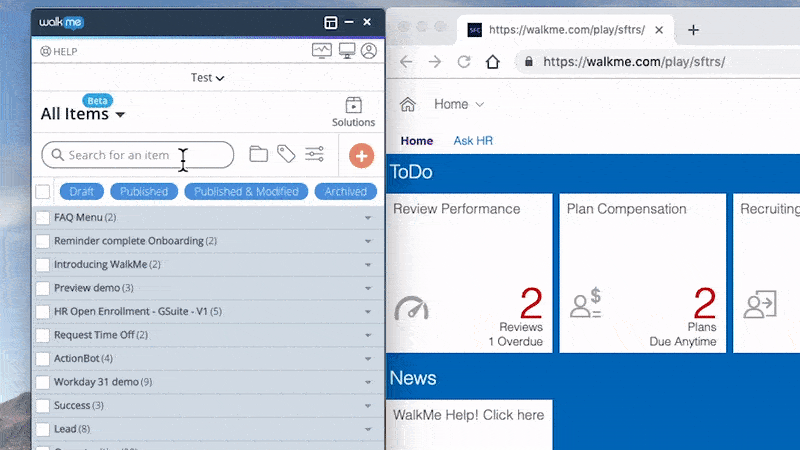Expand the Preview demo folder arrow
800x450 pixels.
pyautogui.click(x=368, y=288)
